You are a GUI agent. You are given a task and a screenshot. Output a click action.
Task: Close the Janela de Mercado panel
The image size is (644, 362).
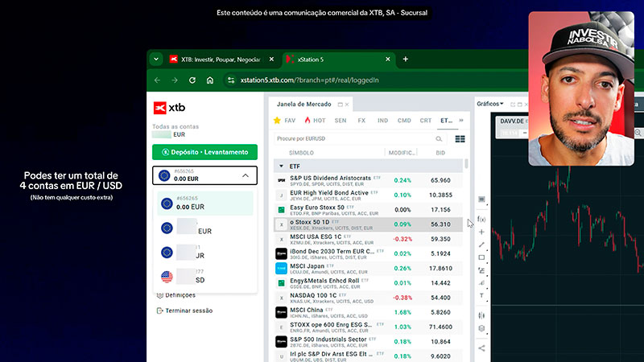coord(347,105)
